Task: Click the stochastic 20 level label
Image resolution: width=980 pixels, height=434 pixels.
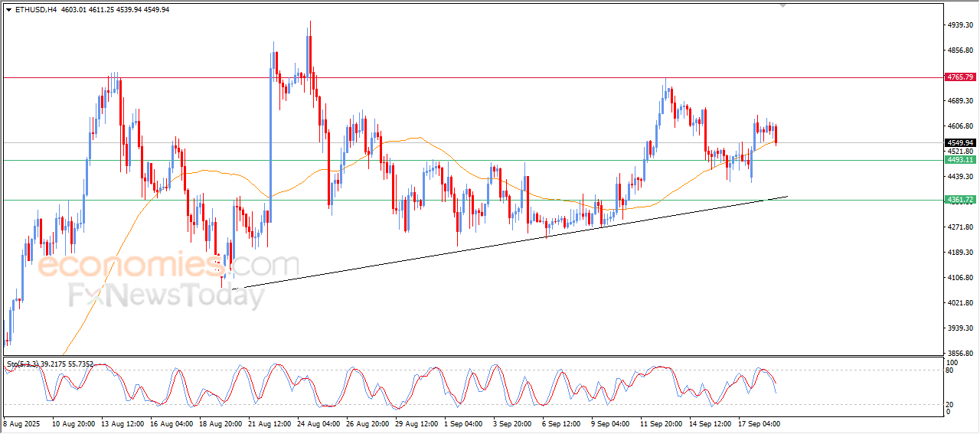Action: (x=950, y=404)
